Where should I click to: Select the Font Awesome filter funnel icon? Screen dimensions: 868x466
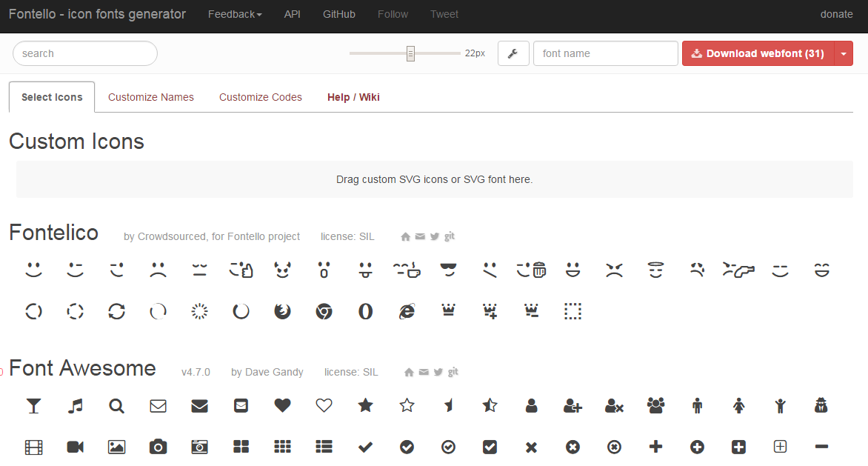click(x=34, y=406)
